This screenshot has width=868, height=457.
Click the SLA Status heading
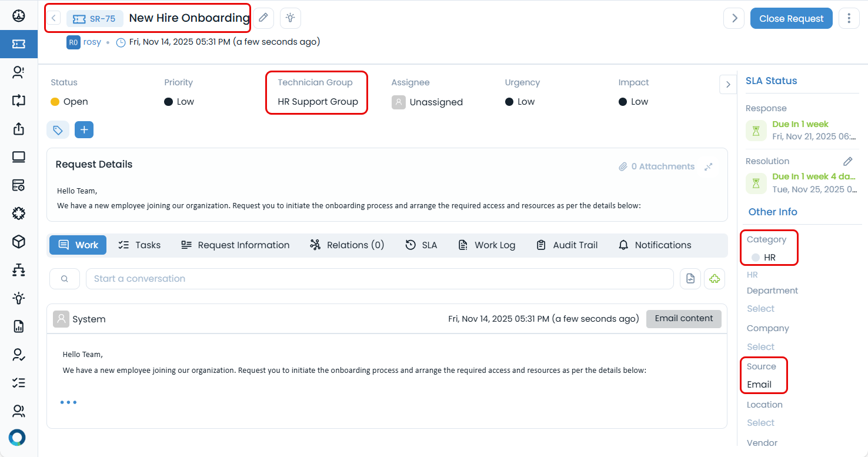coord(772,81)
